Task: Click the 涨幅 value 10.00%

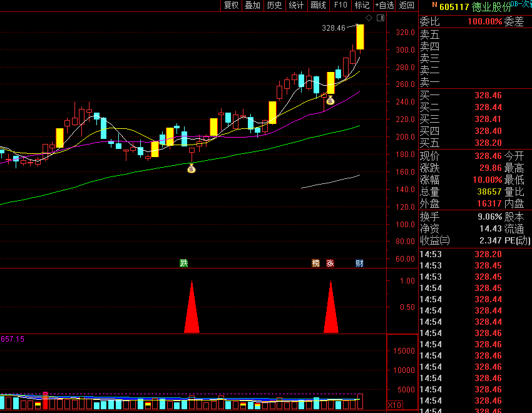Action: pyautogui.click(x=487, y=180)
